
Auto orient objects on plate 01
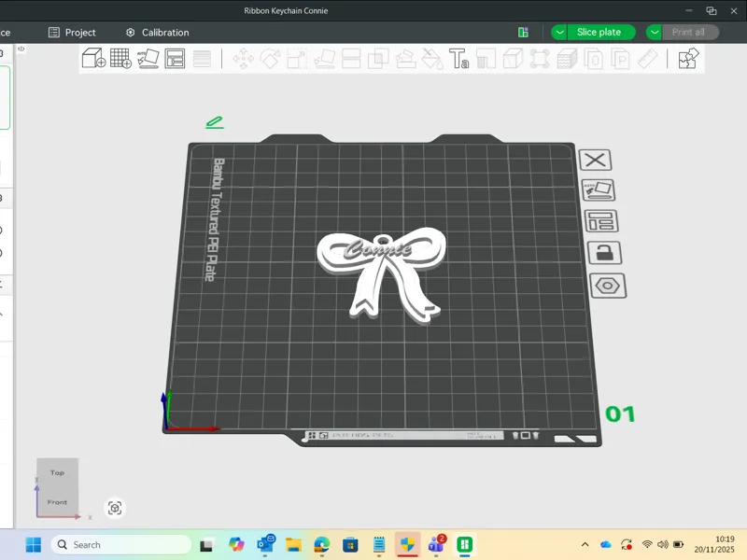point(599,190)
